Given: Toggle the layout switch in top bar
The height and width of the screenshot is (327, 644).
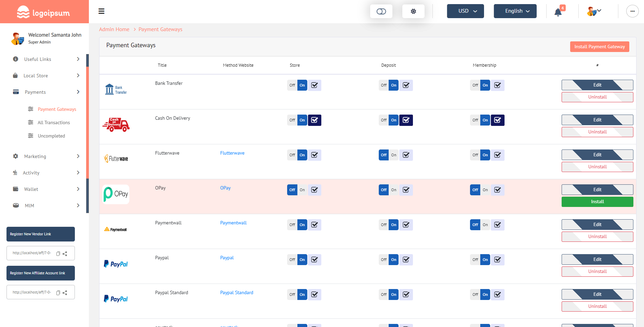Looking at the screenshot, I should tap(381, 11).
